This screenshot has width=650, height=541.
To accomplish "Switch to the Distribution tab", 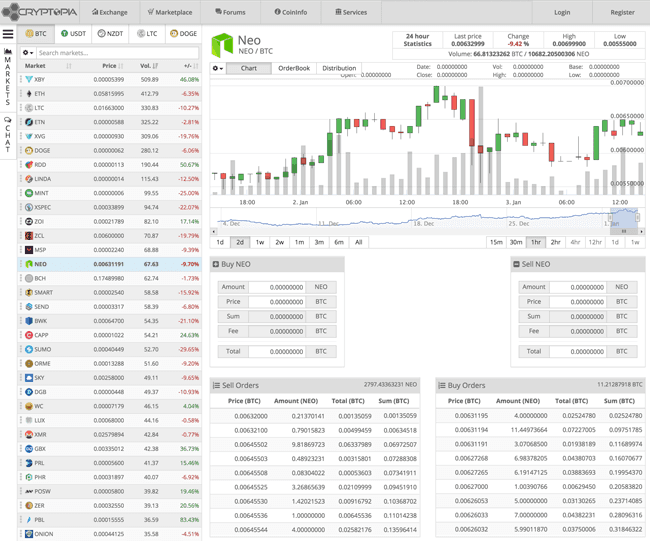I will click(339, 68).
